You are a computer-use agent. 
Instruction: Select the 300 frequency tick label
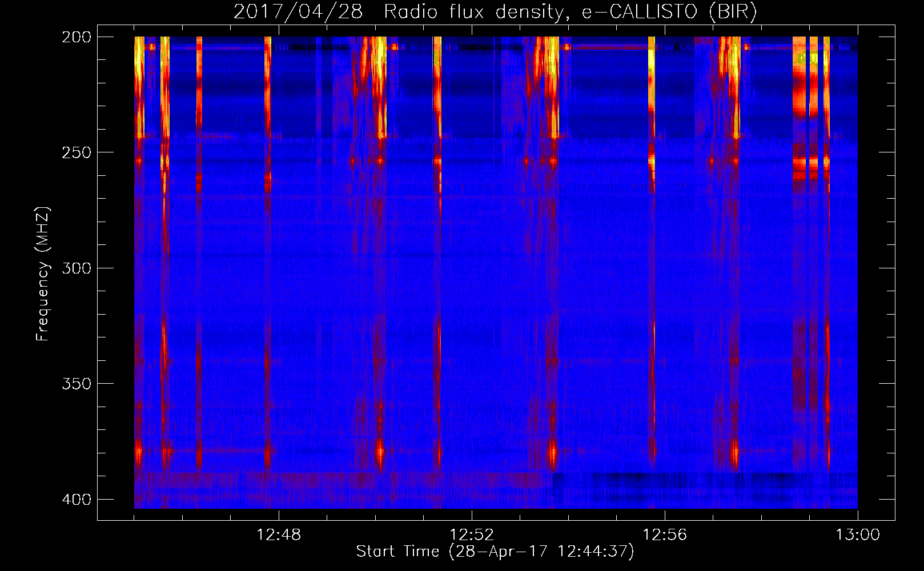tap(77, 268)
